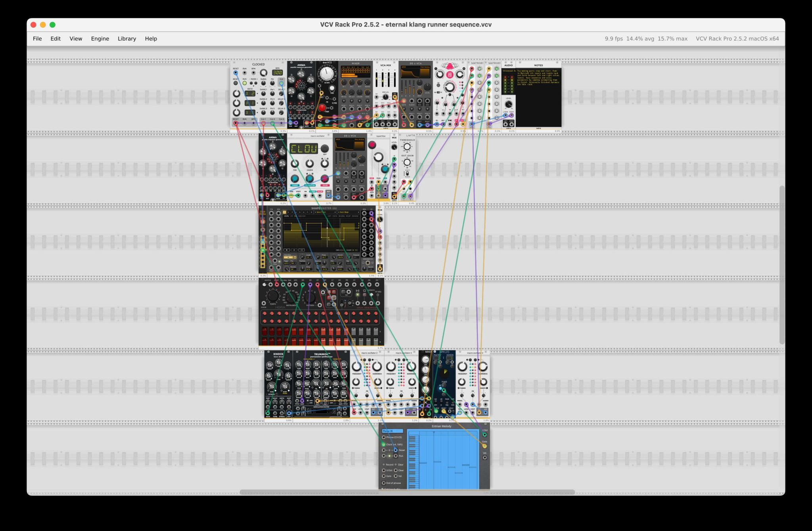Image resolution: width=812 pixels, height=531 pixels.
Task: Open the Select Shape dropdown in ShapeMaster
Action: tap(349, 212)
